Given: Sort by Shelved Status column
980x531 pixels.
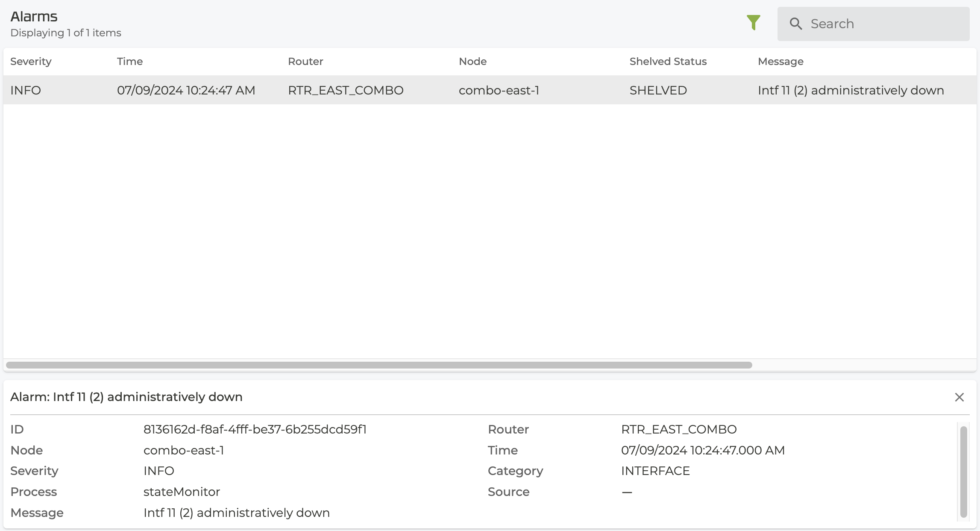Looking at the screenshot, I should pyautogui.click(x=668, y=62).
